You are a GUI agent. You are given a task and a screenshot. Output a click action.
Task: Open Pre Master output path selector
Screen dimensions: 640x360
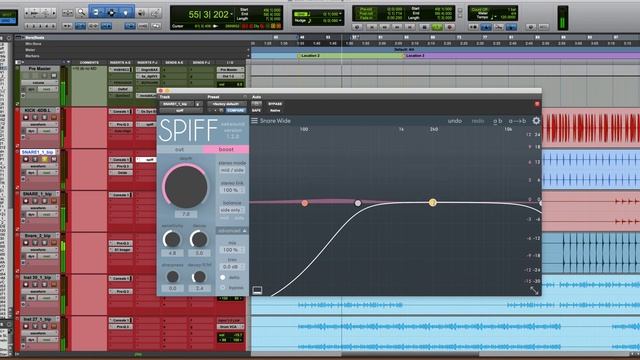pos(230,76)
